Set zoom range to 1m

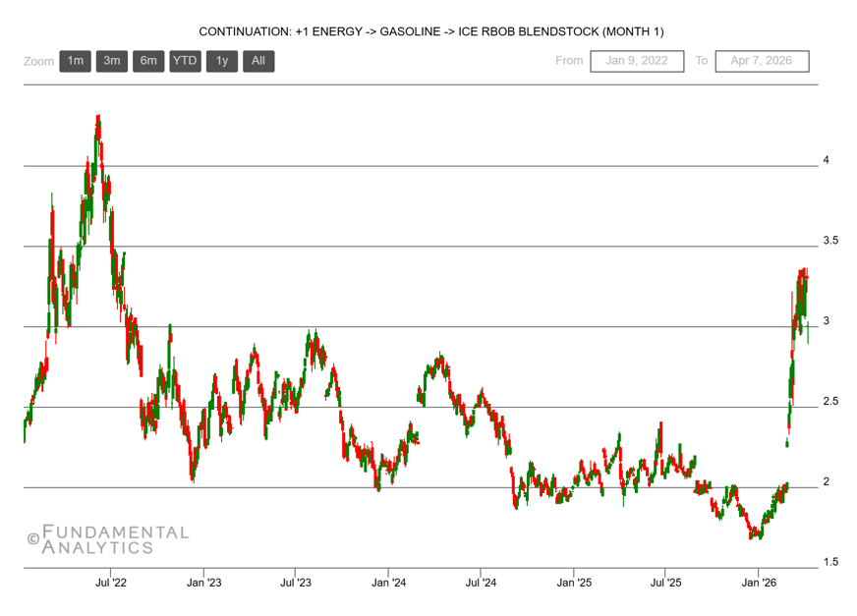(x=75, y=61)
